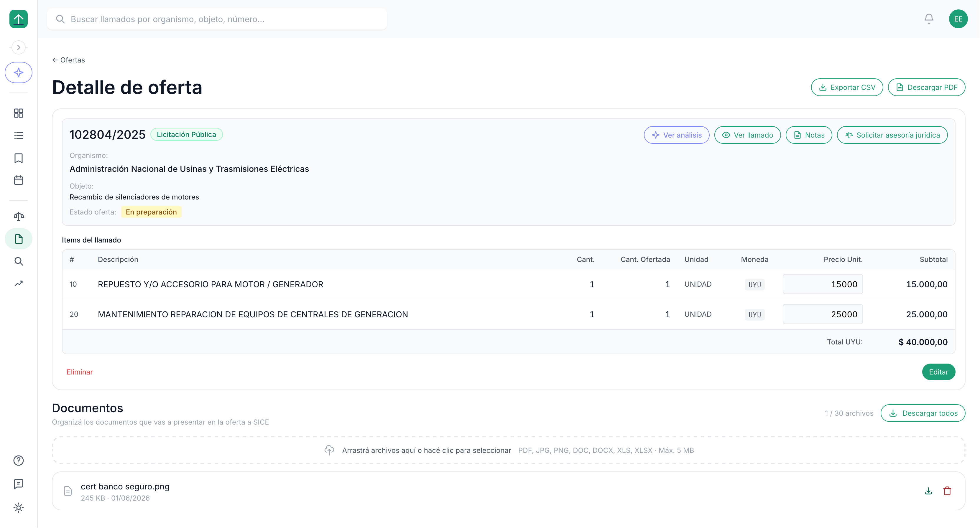This screenshot has height=528, width=980.
Task: Download cert banco seguro.png via arrow icon
Action: coord(928,491)
